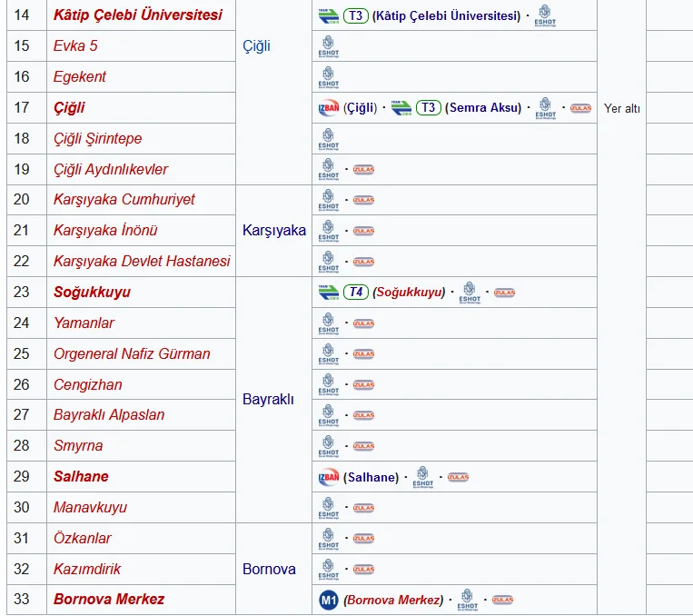Click the ESHOT logo in the Özkanlar row
Viewport: 693px width, 616px height.
pyautogui.click(x=329, y=539)
